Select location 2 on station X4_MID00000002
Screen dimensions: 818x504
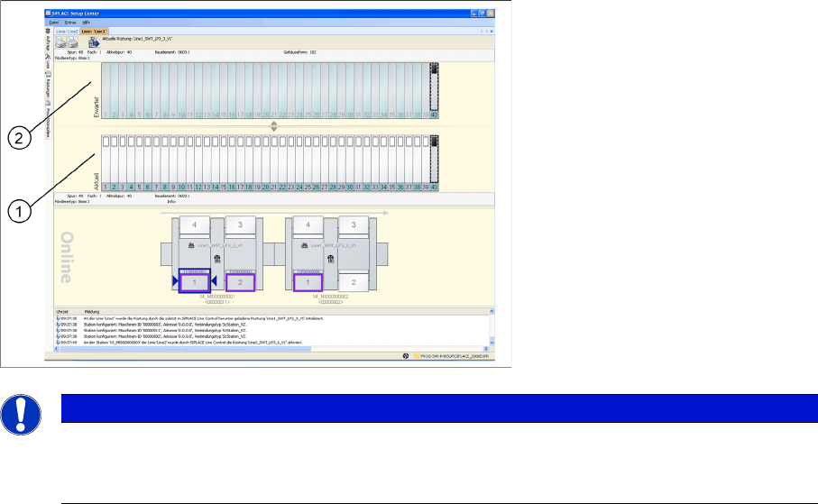point(354,282)
